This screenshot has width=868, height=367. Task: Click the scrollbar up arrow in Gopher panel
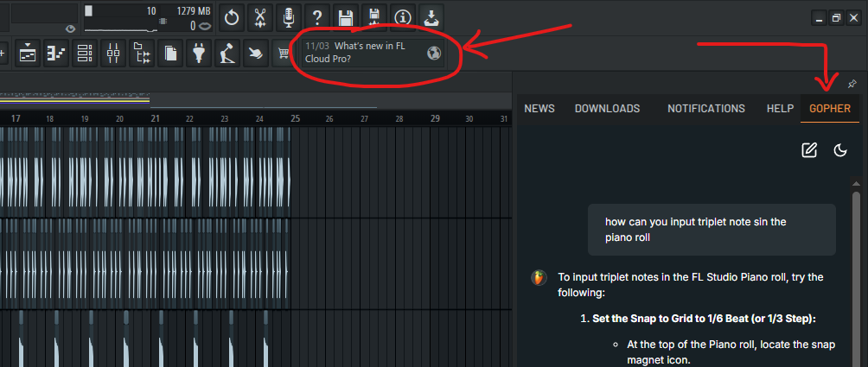pos(857,183)
